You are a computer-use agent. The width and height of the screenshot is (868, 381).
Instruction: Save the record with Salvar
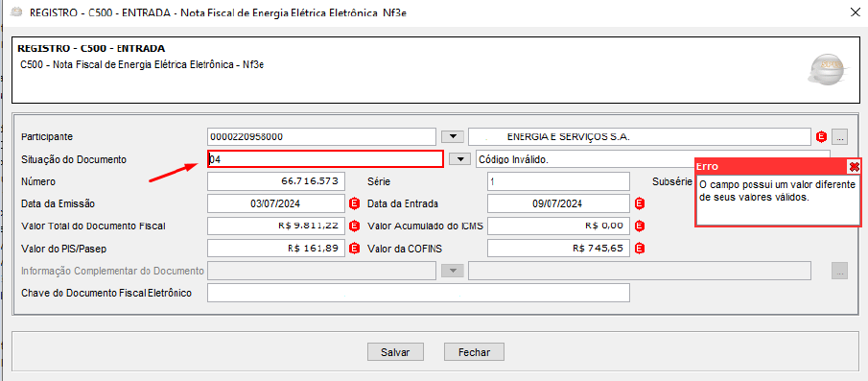point(395,351)
